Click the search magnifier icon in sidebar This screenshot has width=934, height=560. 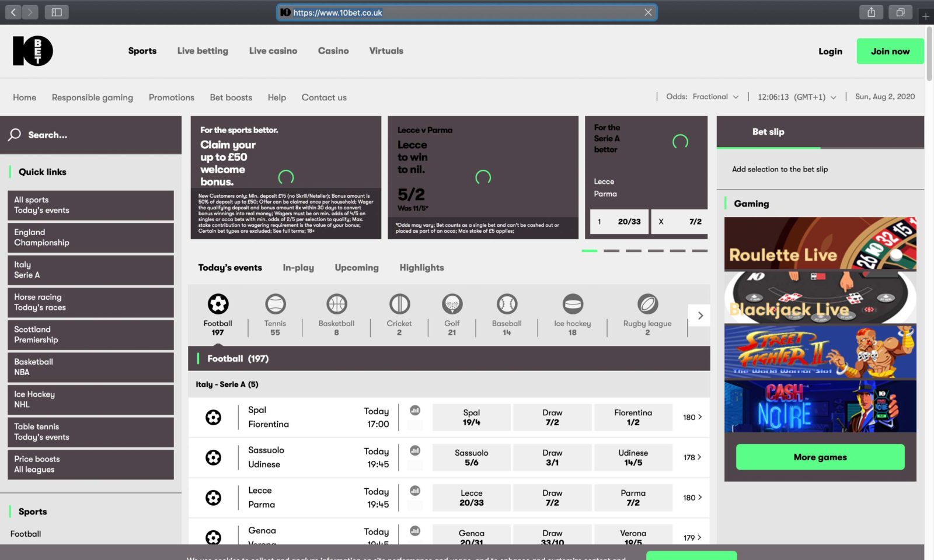pyautogui.click(x=14, y=135)
